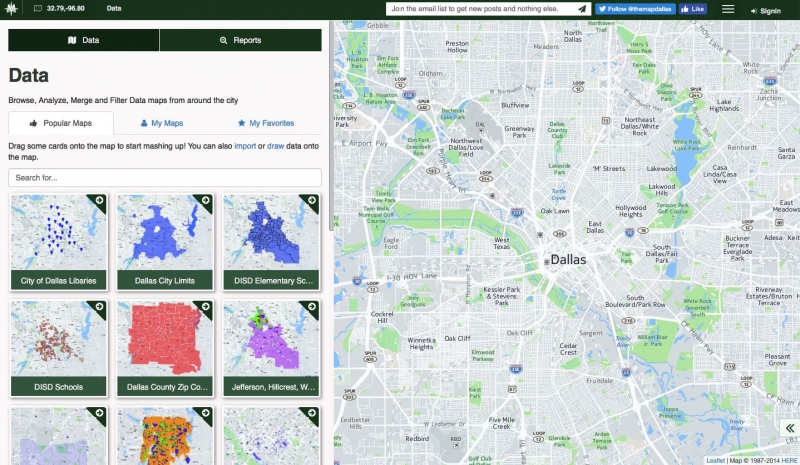Image resolution: width=800 pixels, height=465 pixels.
Task: Submit email with paper plane icon
Action: click(582, 9)
